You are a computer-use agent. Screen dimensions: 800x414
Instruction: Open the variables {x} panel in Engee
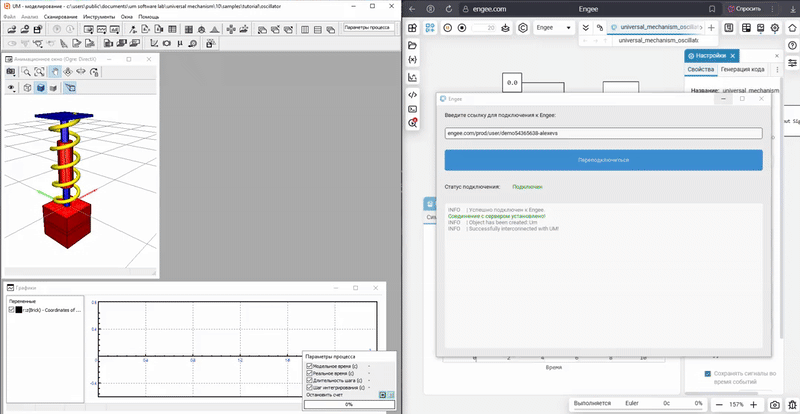412,61
